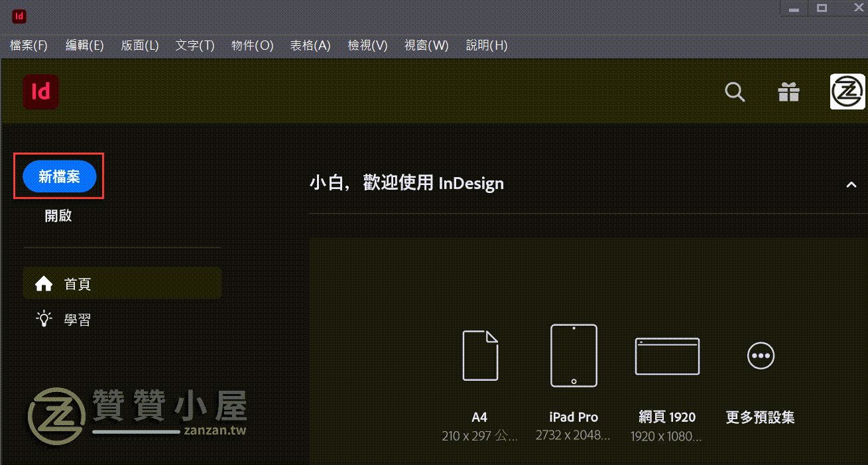Maximize the InDesign window
Screen dimensions: 868x465
(822, 9)
